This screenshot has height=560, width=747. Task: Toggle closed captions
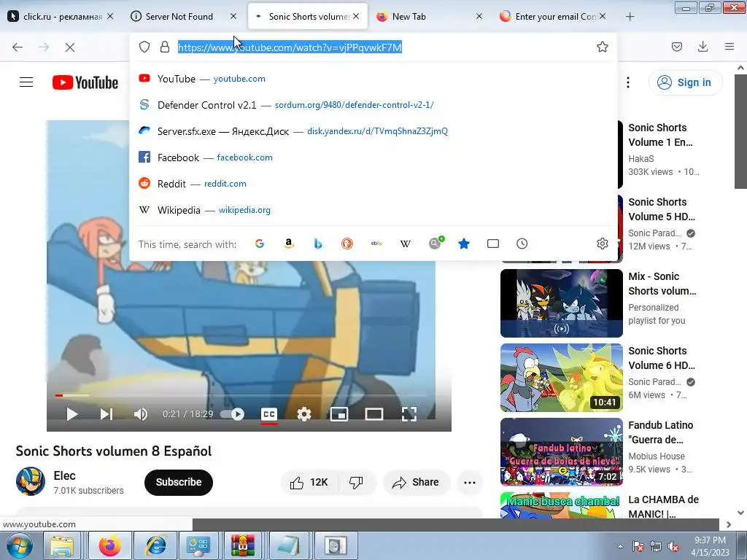(269, 414)
